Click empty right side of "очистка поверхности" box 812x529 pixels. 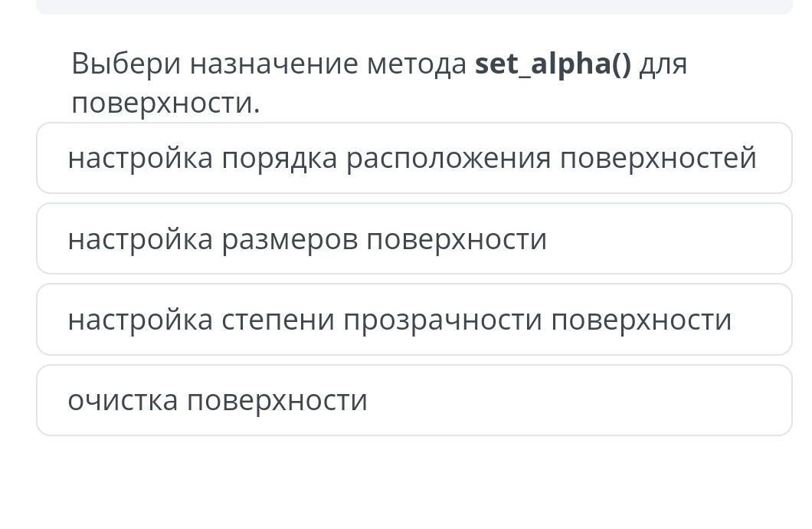pyautogui.click(x=613, y=400)
